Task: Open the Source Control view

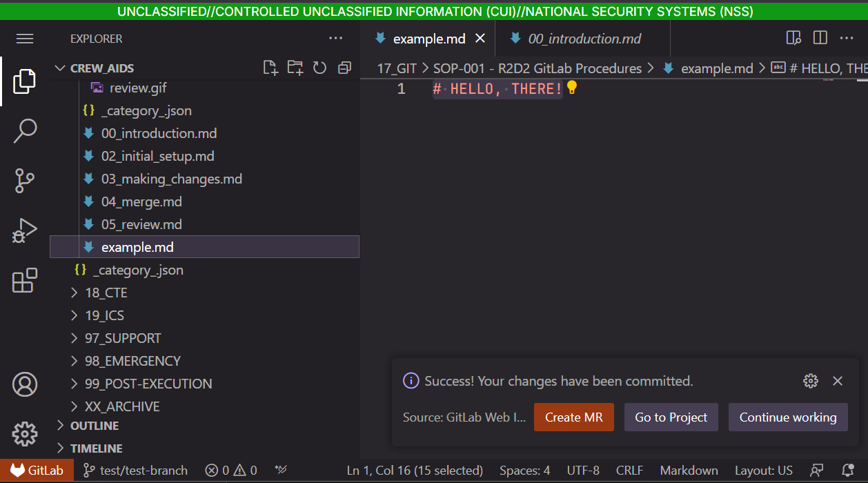Action: (25, 181)
